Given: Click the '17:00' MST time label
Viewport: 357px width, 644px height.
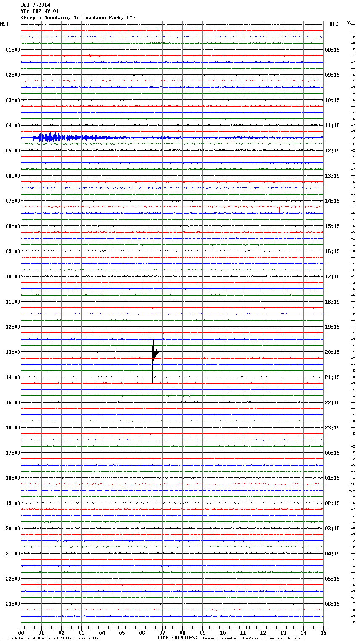Looking at the screenshot, I should [x=13, y=453].
